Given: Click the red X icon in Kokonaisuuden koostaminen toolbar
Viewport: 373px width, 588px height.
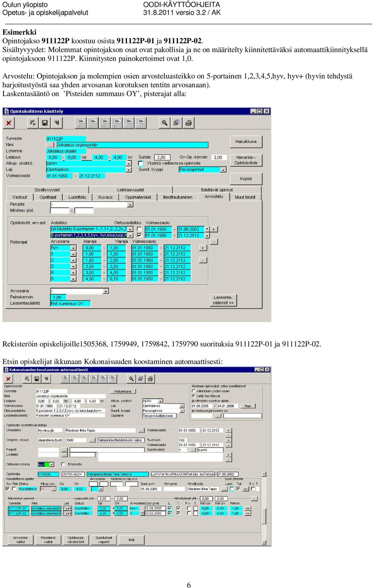Looking at the screenshot, I should coord(8,378).
